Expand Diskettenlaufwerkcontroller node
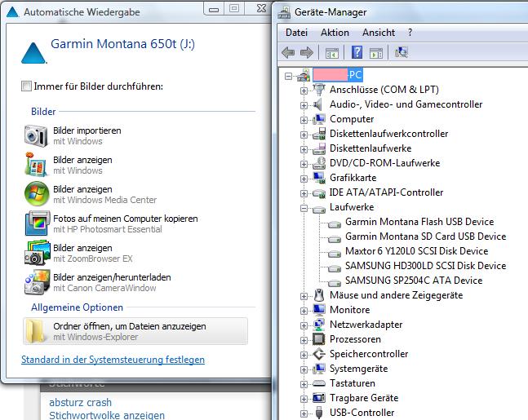The width and height of the screenshot is (528, 420). pos(304,135)
